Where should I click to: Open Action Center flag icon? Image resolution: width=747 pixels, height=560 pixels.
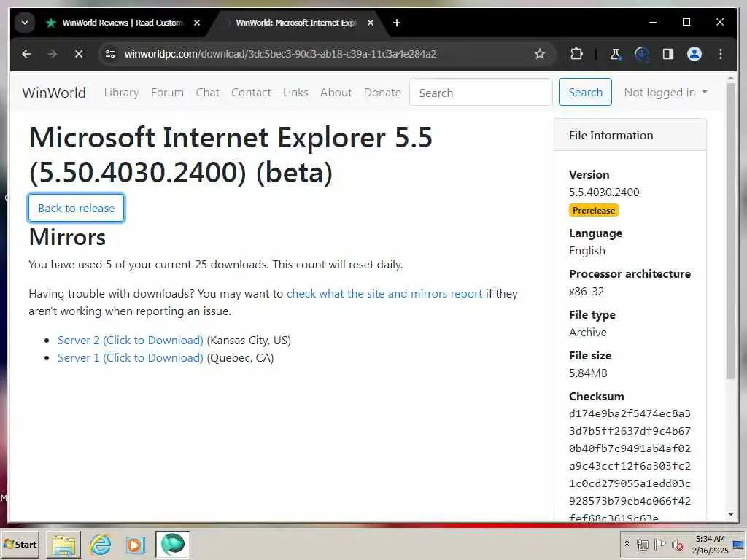[x=659, y=544]
